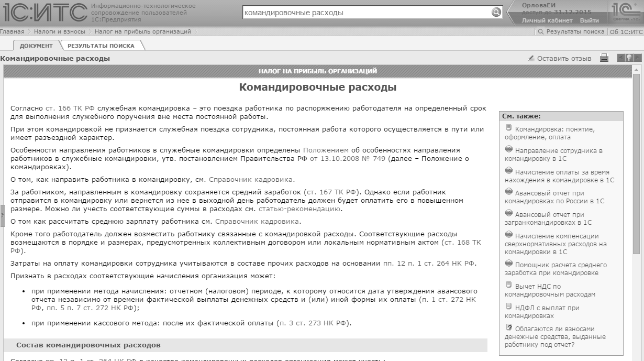Click into the search input field
This screenshot has height=361, width=644.
367,13
